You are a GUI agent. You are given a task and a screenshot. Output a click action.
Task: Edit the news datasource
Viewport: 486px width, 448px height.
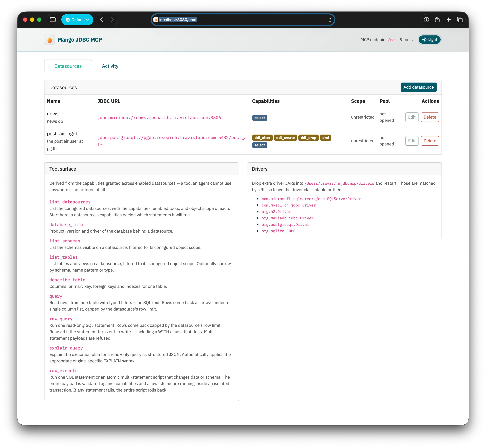click(412, 117)
